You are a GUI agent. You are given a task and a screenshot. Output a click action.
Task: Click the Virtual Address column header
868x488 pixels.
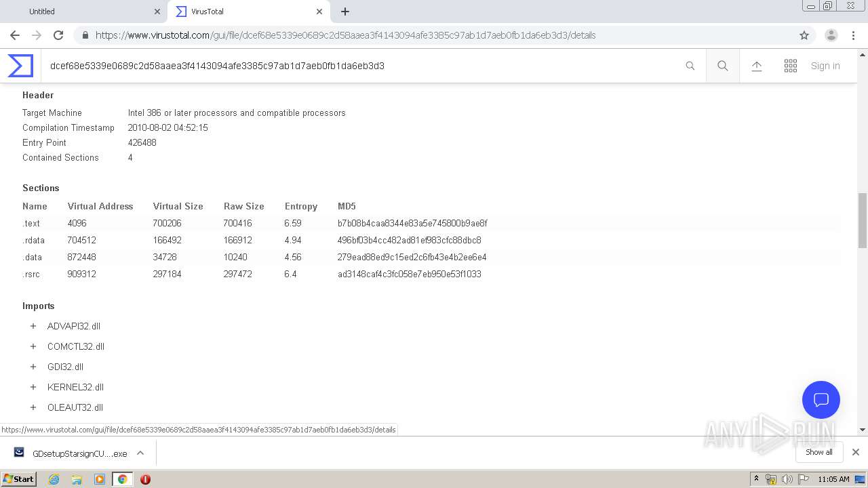tap(100, 206)
